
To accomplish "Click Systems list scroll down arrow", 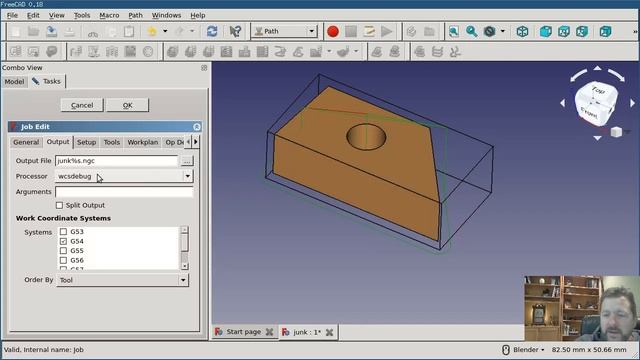I will tap(184, 266).
